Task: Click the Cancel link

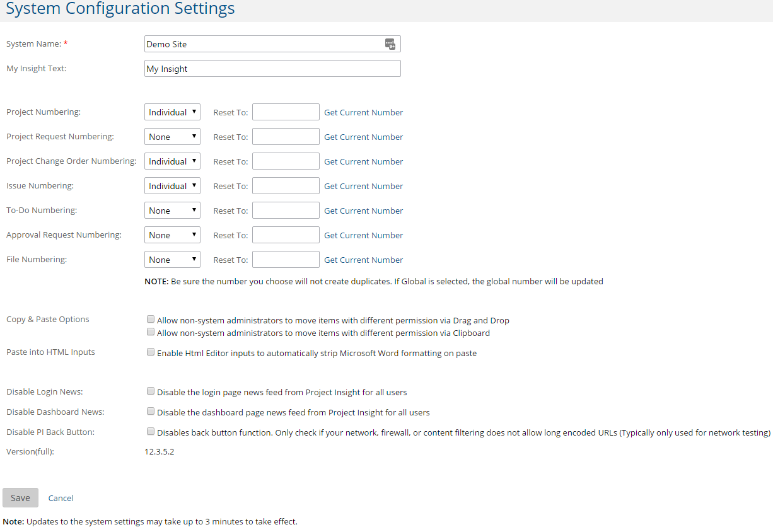Action: pyautogui.click(x=61, y=498)
